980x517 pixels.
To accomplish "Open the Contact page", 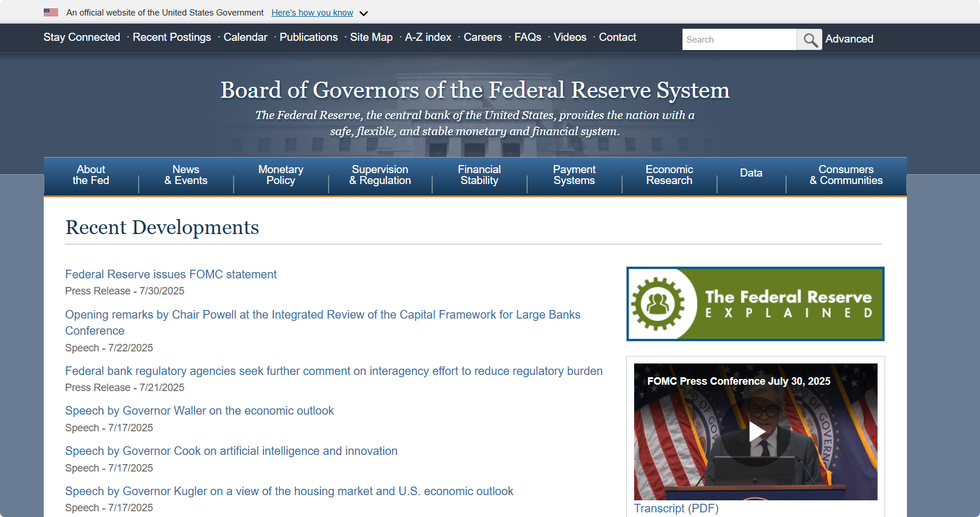I will coord(617,37).
